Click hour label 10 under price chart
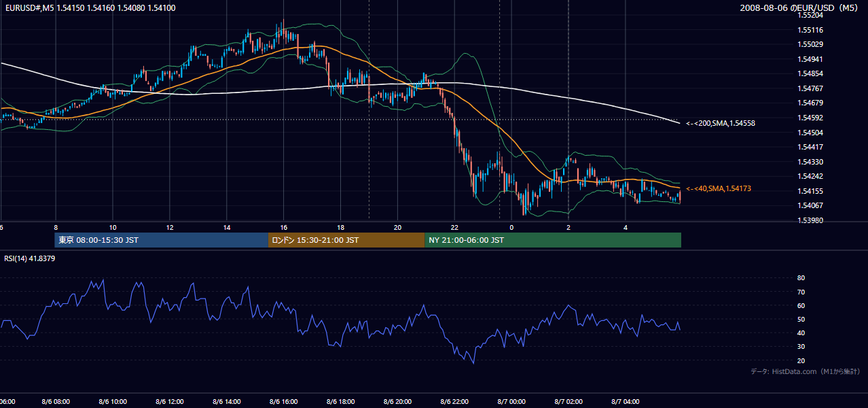The width and height of the screenshot is (868, 408). 112,227
